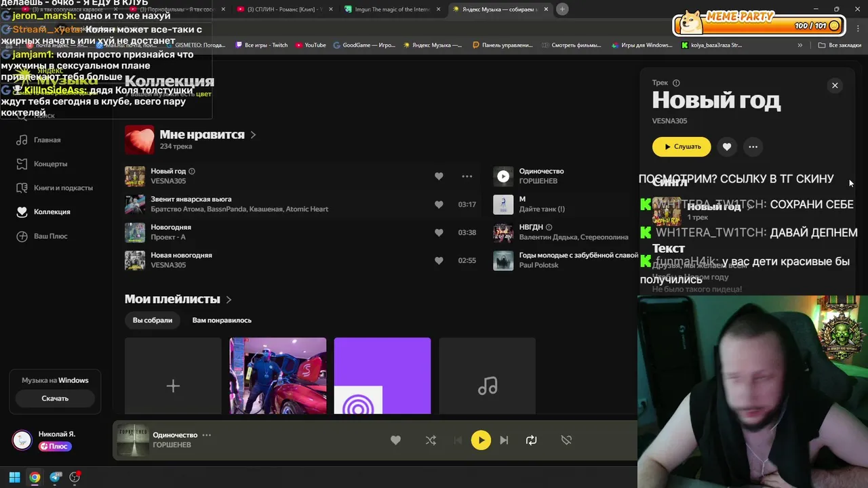Close the Яндекс Музыка browser tab
The height and width of the screenshot is (488, 868).
[x=546, y=9]
